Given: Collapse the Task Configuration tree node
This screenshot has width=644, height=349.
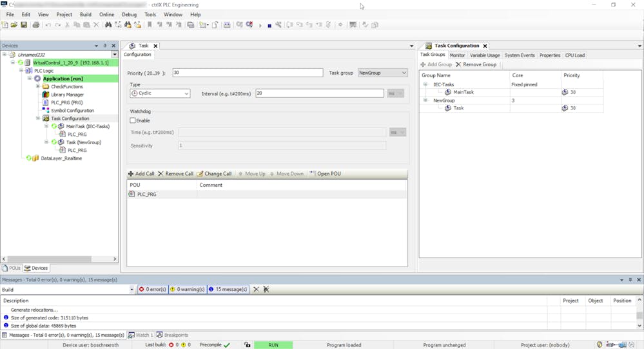Looking at the screenshot, I should [x=38, y=118].
